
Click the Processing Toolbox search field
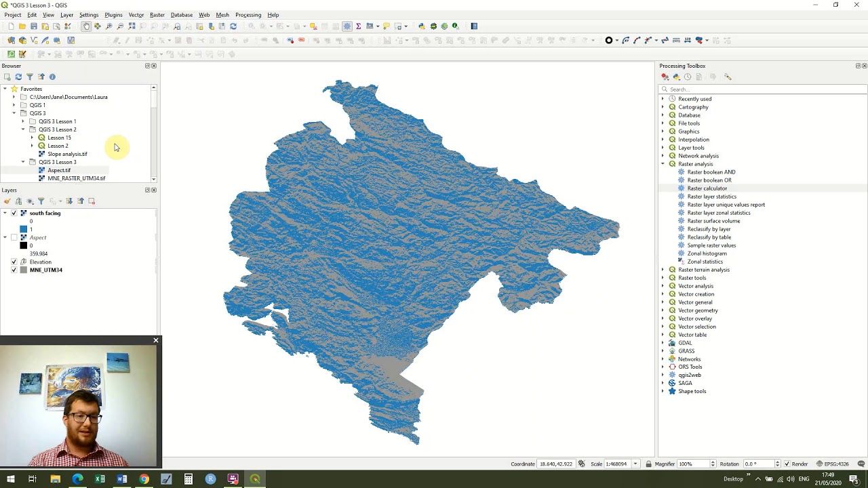763,89
